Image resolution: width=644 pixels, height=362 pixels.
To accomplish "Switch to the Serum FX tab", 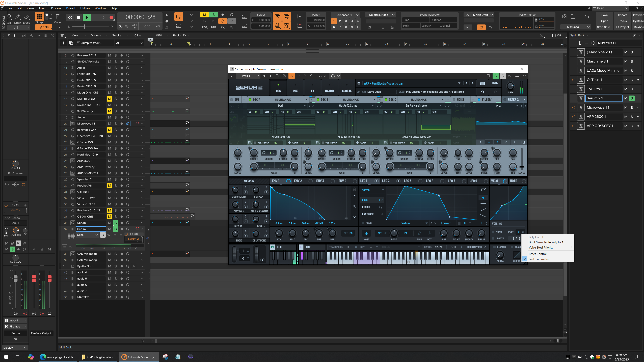I will tap(312, 88).
